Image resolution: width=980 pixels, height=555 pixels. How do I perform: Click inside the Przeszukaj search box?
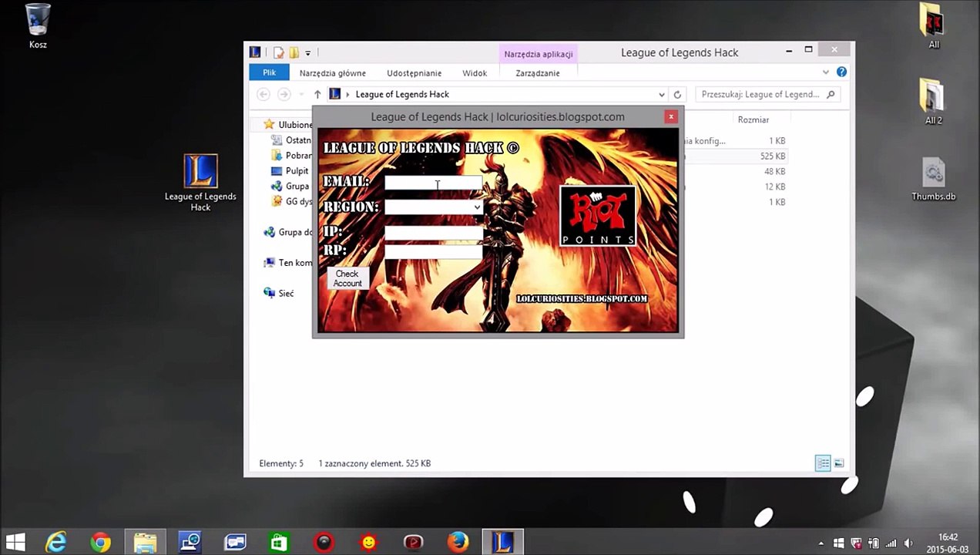[x=761, y=94]
